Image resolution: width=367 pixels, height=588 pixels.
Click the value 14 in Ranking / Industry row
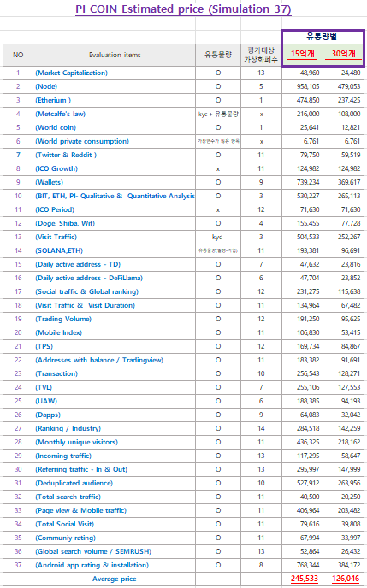261,429
